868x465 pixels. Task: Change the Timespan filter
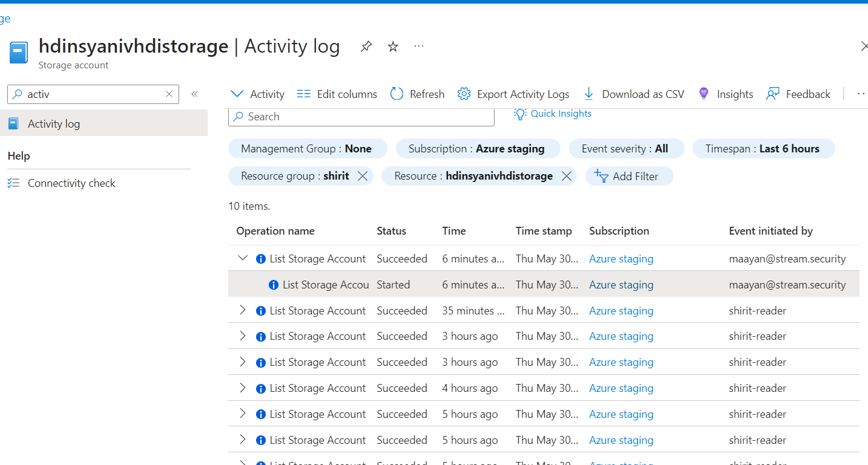(763, 149)
